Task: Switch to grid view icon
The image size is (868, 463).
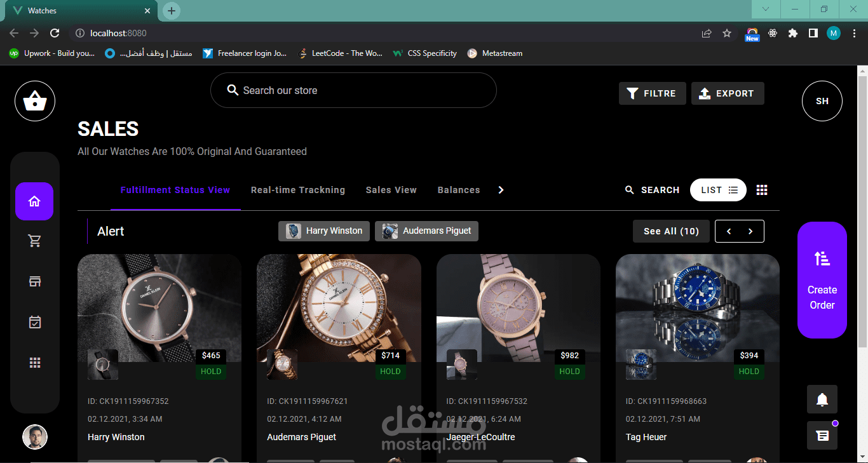Action: (762, 190)
